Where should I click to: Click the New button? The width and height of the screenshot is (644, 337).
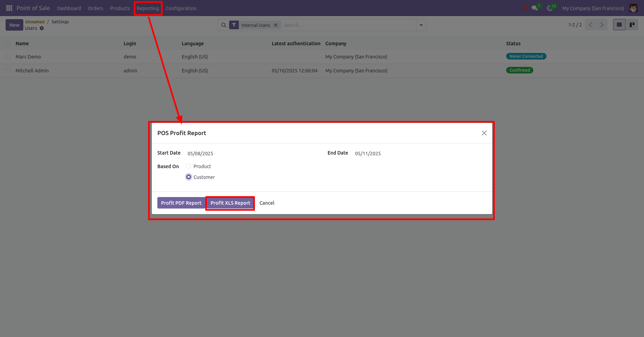14,25
